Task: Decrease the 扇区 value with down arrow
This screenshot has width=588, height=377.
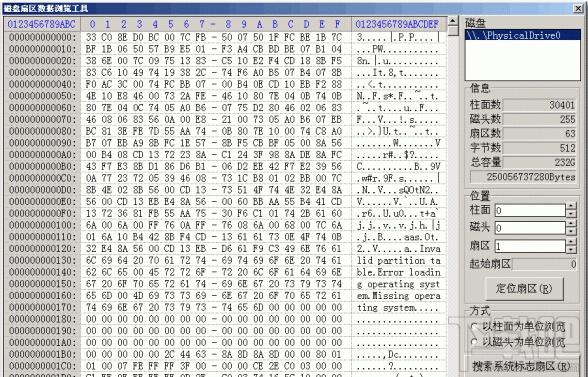Action: point(571,249)
